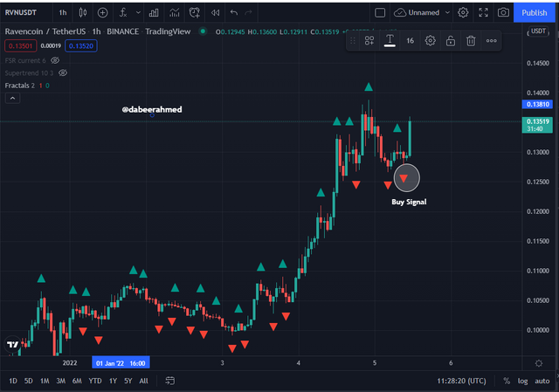559x392 pixels.
Task: Open the axis settings gear at bottom right
Action: (539, 363)
